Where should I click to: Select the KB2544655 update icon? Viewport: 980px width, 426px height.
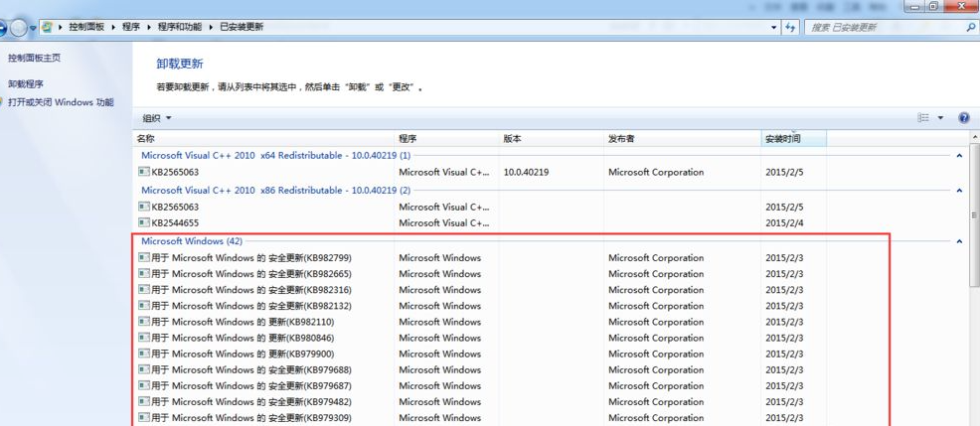tap(144, 222)
